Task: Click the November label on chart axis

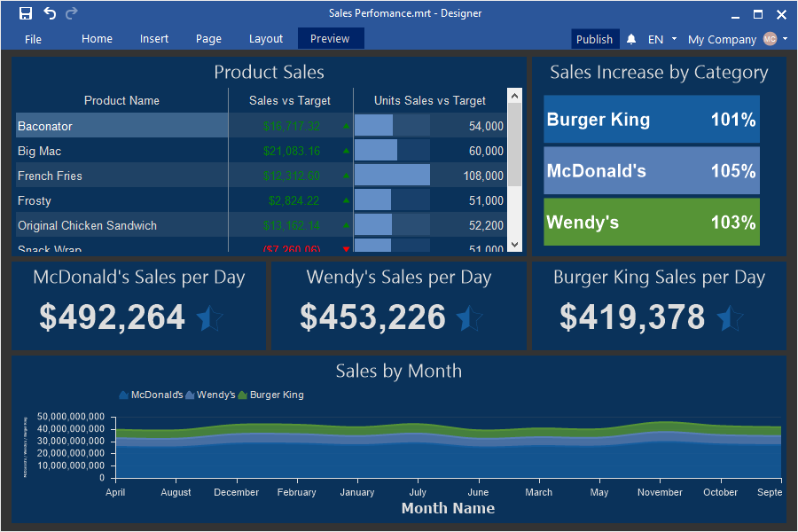Action: tap(660, 492)
